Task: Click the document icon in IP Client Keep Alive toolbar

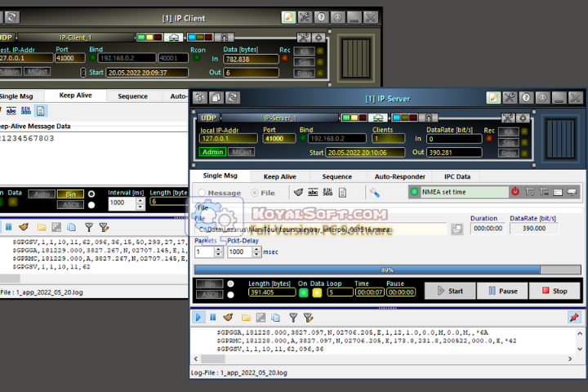Action: click(41, 111)
